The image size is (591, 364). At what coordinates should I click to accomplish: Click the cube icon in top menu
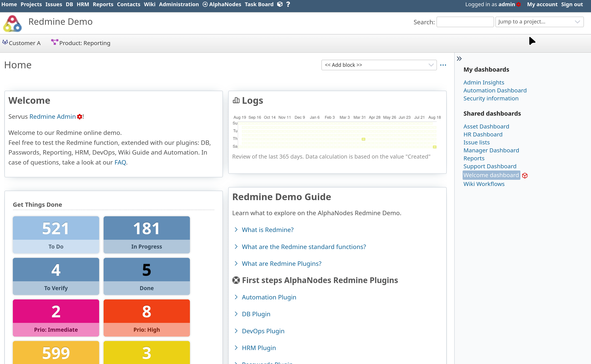(280, 4)
